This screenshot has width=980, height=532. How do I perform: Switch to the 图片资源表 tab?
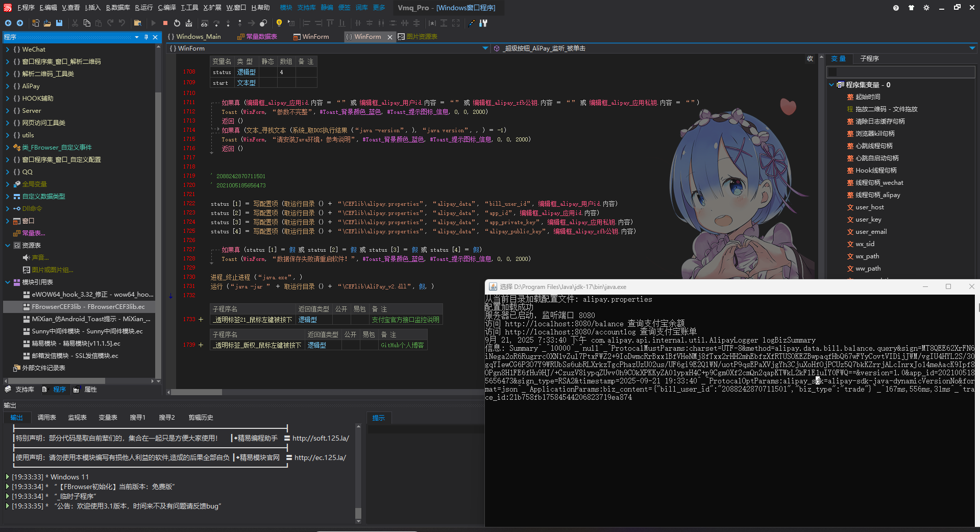click(x=418, y=37)
